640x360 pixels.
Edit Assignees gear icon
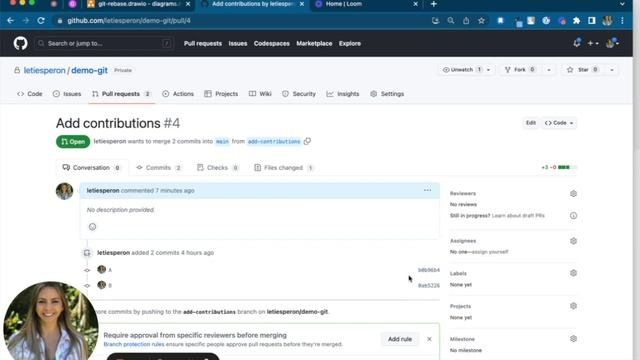click(x=573, y=241)
